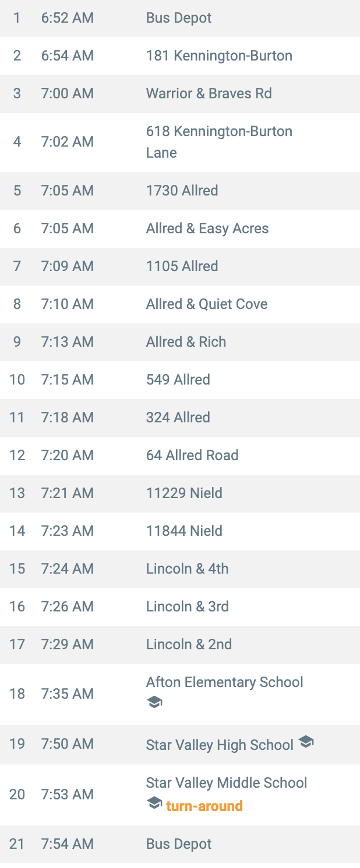Screen dimensions: 360x868
Task: Select the first Bus Depot stop at 6:52 AM
Action: pyautogui.click(x=180, y=18)
